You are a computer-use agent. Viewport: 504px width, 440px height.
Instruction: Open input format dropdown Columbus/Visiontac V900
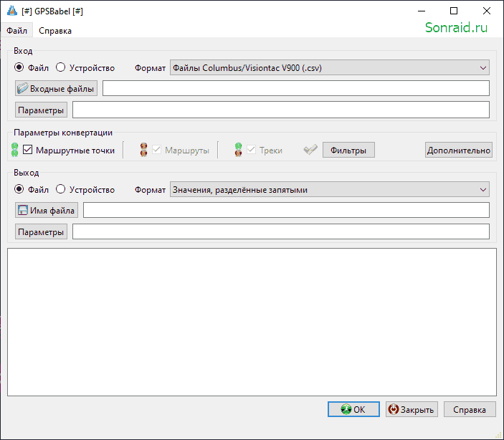pyautogui.click(x=330, y=68)
